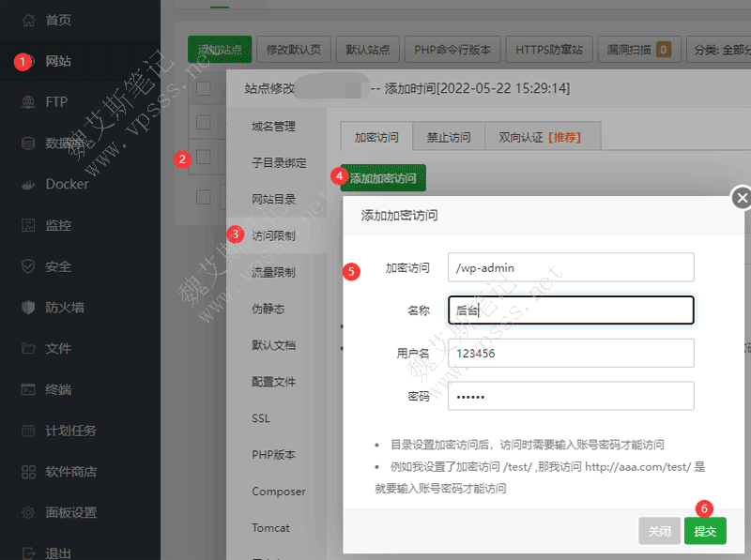This screenshot has height=560, width=751.
Task: Switch to the 禁止访问 tab
Action: (449, 135)
